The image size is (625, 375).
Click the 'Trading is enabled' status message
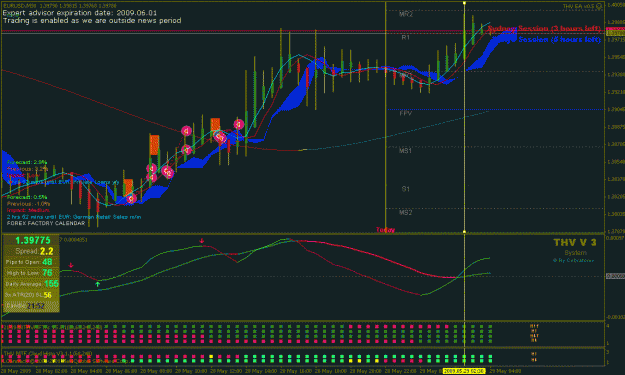pyautogui.click(x=92, y=20)
